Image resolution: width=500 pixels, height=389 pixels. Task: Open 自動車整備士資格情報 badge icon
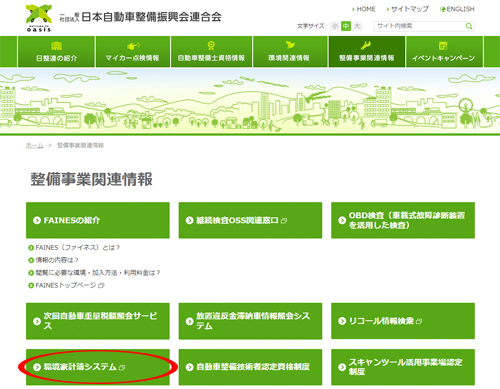(x=211, y=45)
